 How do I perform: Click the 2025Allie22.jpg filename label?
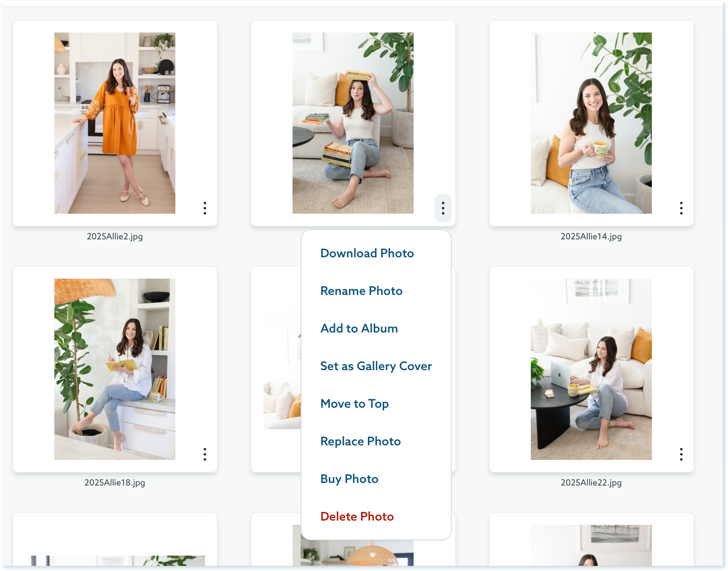591,483
